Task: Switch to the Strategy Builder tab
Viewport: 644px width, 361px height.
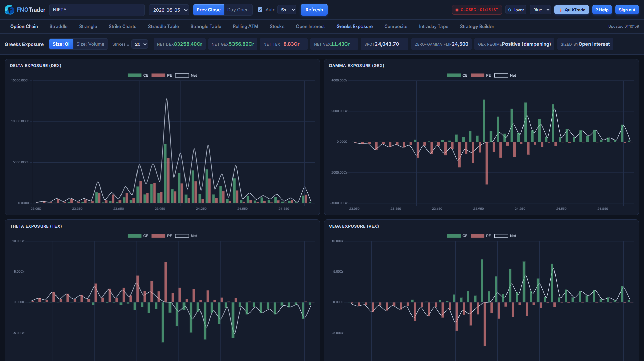Action: [477, 26]
